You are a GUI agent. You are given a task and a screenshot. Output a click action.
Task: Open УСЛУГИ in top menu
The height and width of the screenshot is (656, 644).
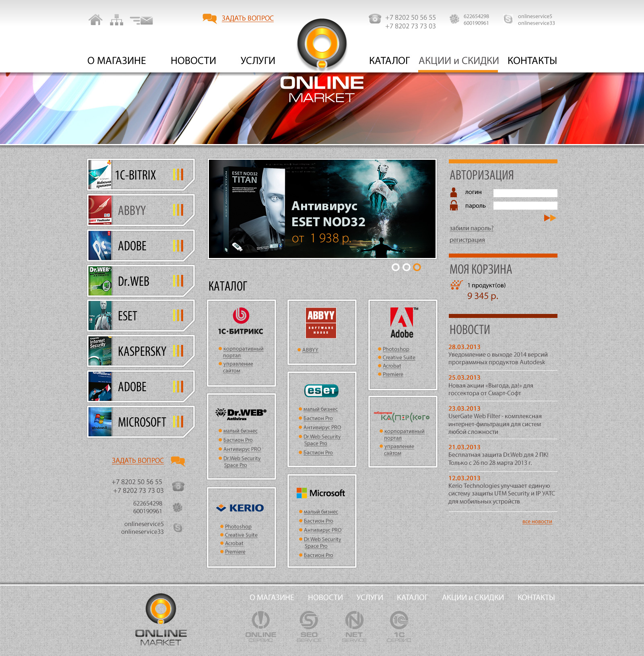point(258,61)
